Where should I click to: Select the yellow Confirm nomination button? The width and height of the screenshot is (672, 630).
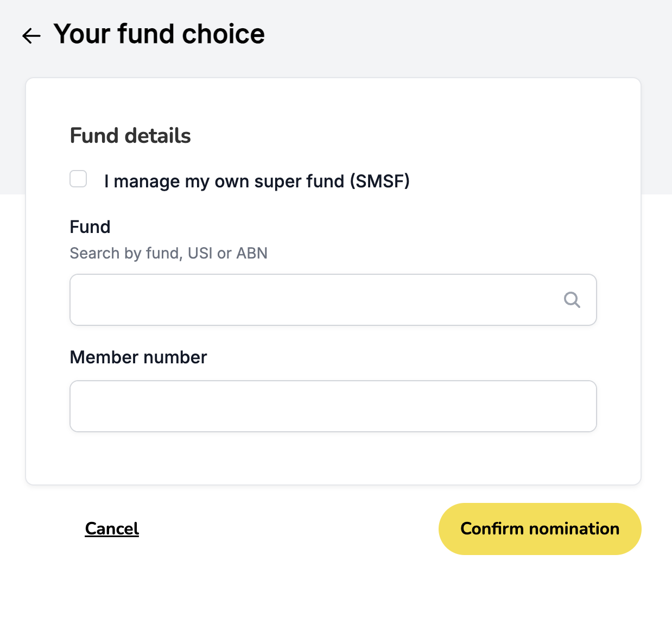540,529
